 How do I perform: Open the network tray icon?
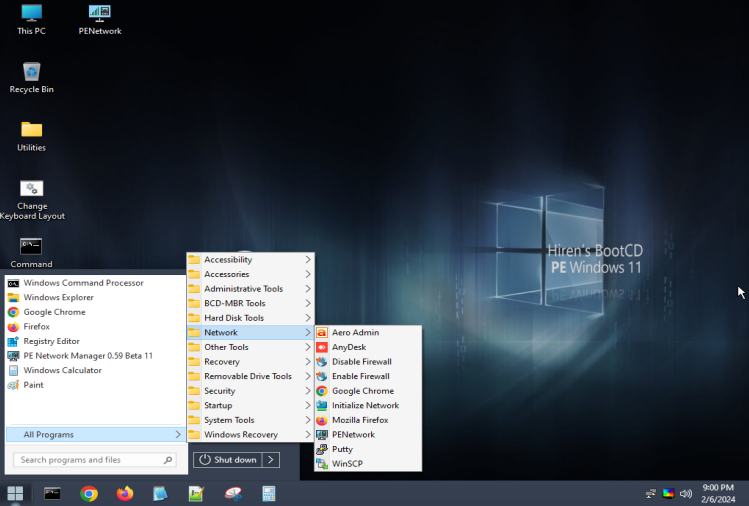pyautogui.click(x=651, y=494)
